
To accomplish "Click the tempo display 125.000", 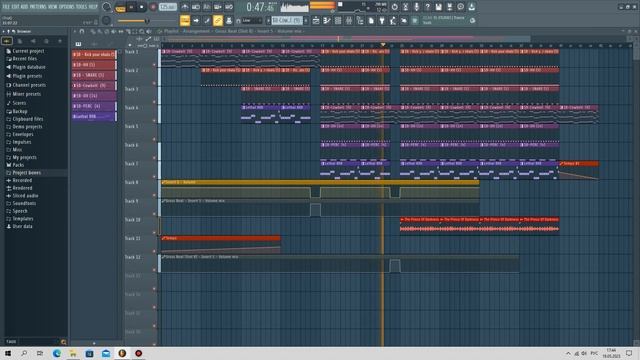I will click(x=168, y=7).
